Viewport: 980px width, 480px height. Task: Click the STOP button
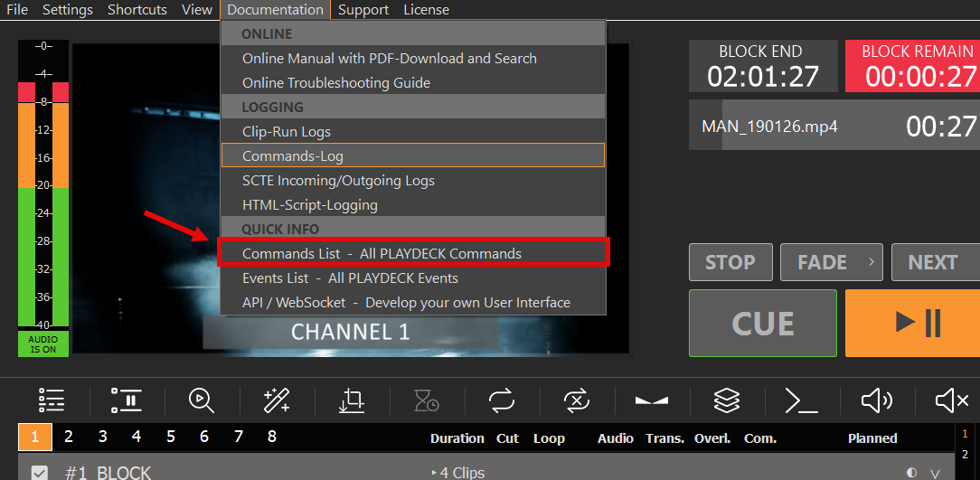point(730,262)
